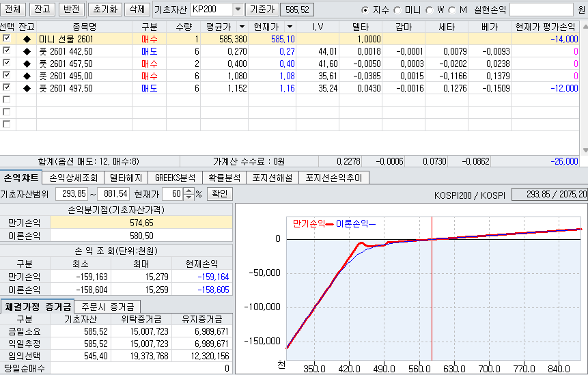
Task: Click the 이론손익 blue legend entry
Action: 356,224
